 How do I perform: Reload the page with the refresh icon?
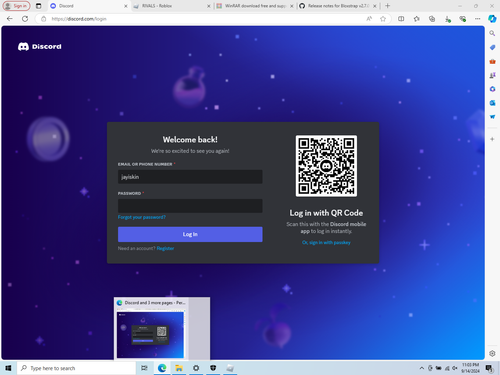[x=25, y=19]
